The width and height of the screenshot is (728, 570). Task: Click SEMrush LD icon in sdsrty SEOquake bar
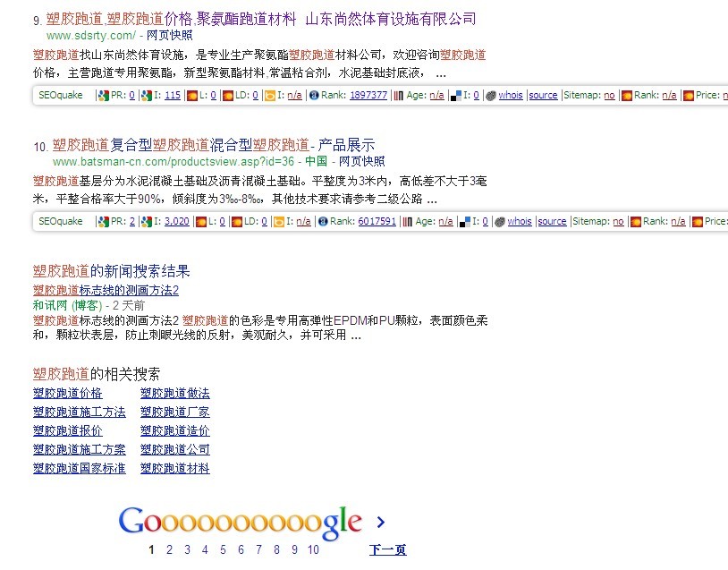228,95
